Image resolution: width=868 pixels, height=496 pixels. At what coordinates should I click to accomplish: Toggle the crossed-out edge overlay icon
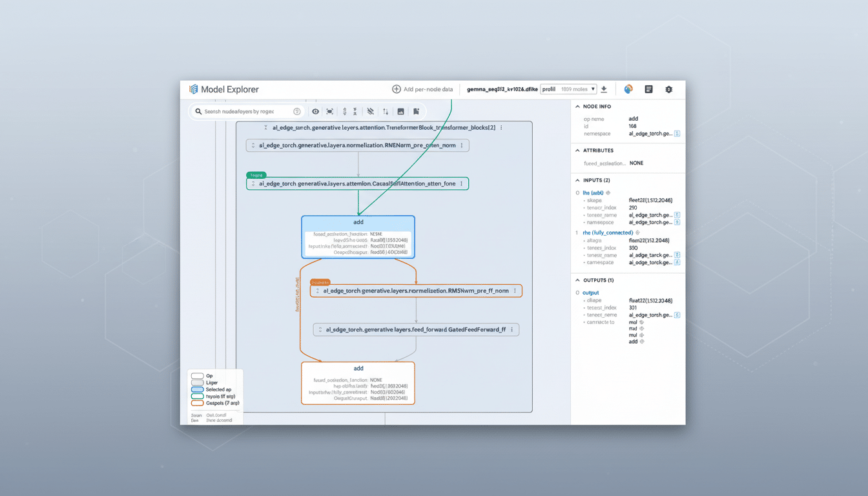(370, 111)
